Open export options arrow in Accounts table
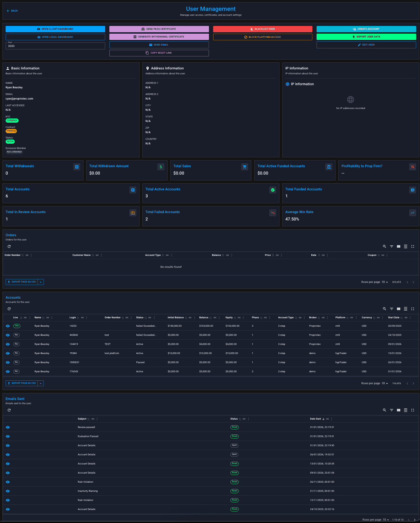The image size is (420, 523). point(41,383)
